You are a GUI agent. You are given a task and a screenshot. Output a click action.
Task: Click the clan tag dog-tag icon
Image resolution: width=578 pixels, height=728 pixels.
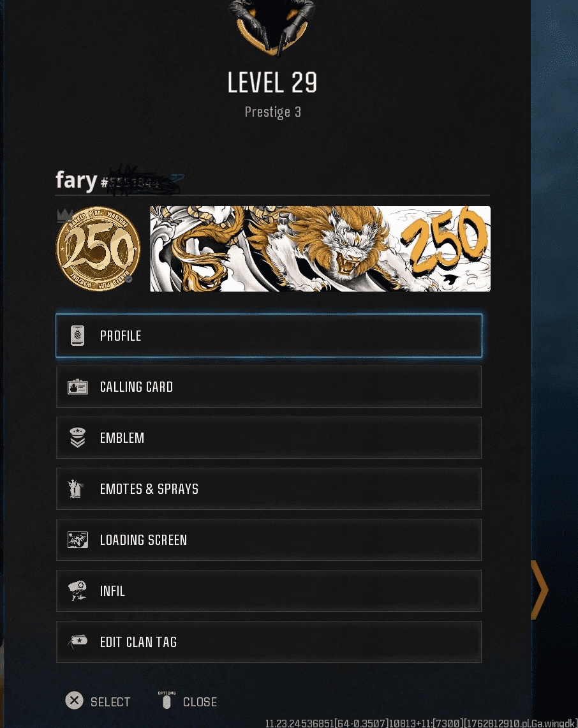(78, 642)
